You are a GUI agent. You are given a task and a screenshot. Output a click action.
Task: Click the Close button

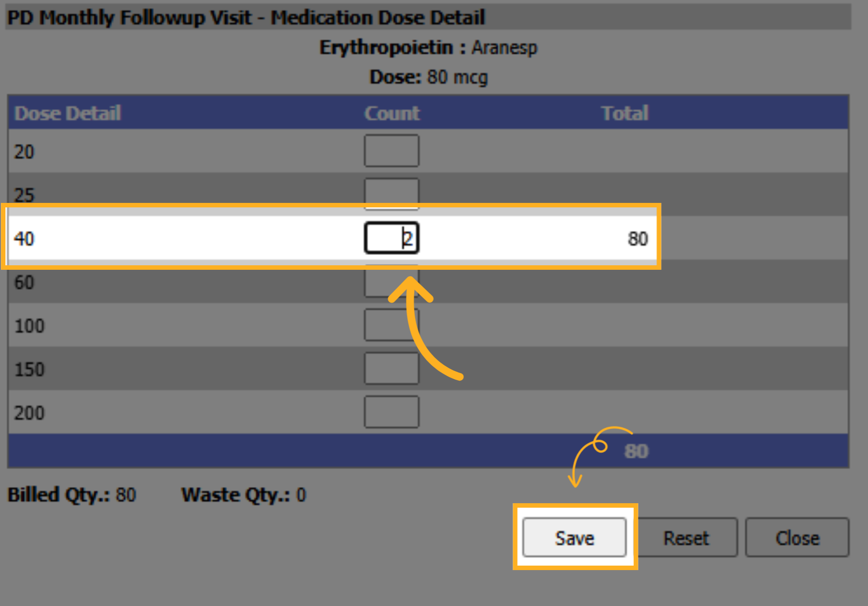click(x=797, y=537)
